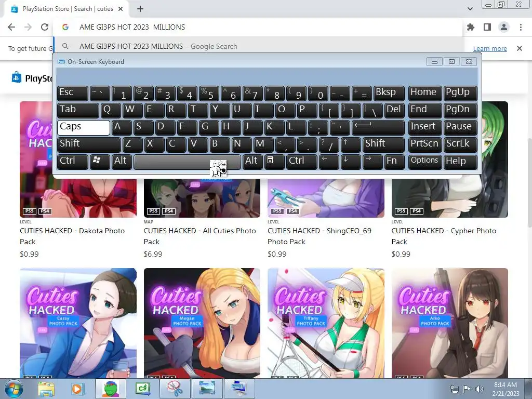Toggle left Alt key on-screen
This screenshot has width=532, height=399.
pos(122,162)
